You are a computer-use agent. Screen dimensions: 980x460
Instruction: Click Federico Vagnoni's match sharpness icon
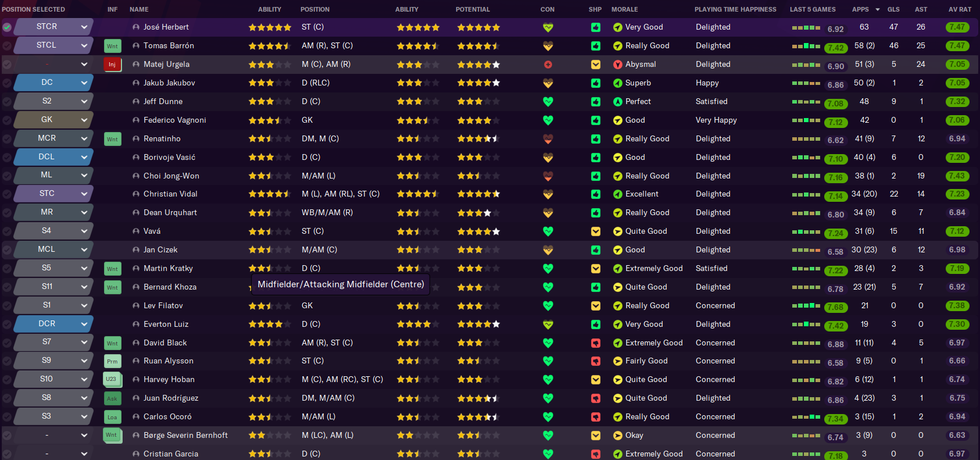596,120
